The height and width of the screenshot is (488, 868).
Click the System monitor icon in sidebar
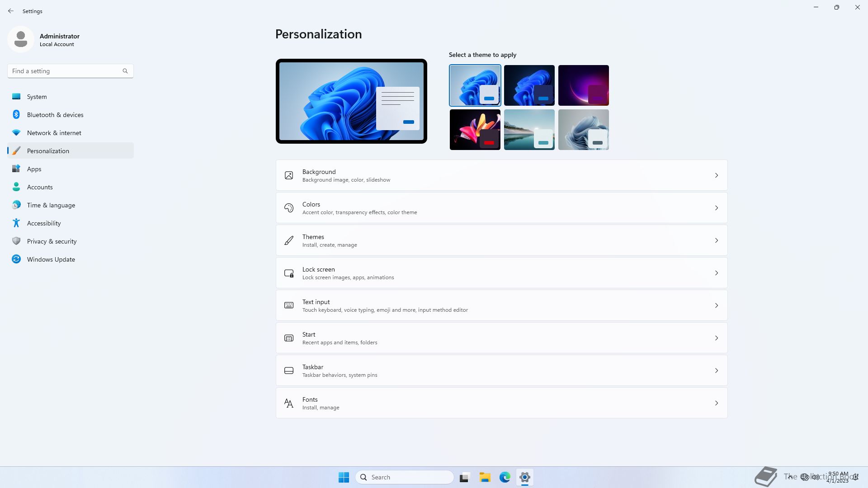[16, 96]
